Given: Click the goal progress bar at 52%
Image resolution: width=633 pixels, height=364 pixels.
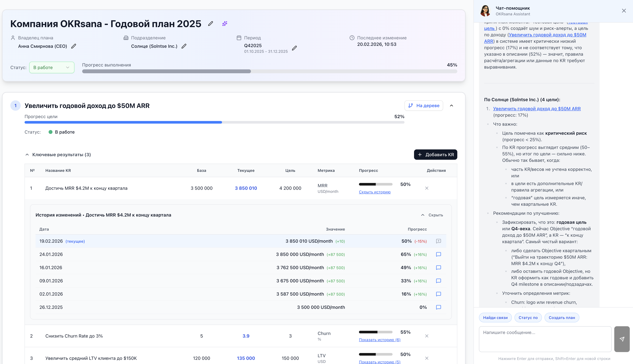Looking at the screenshot, I should click(x=214, y=122).
